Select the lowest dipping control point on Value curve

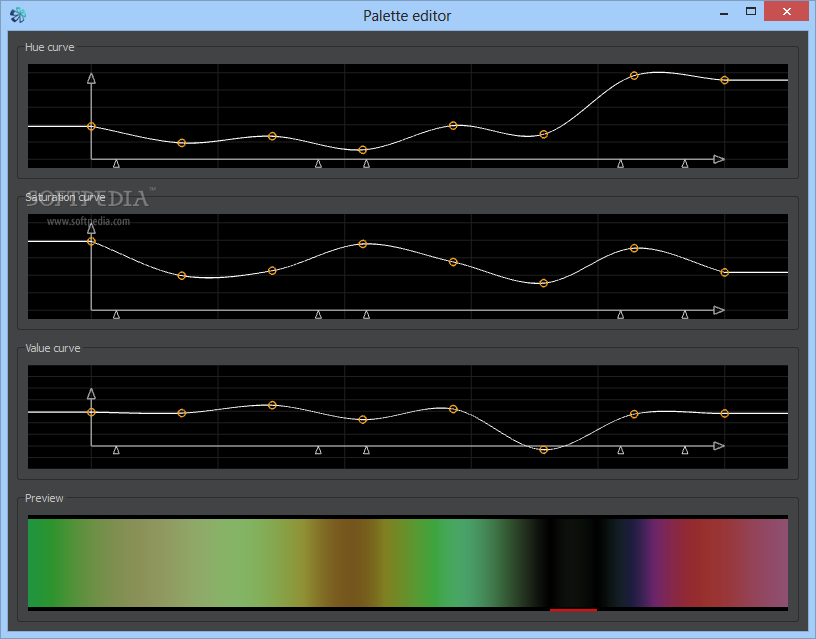point(544,450)
